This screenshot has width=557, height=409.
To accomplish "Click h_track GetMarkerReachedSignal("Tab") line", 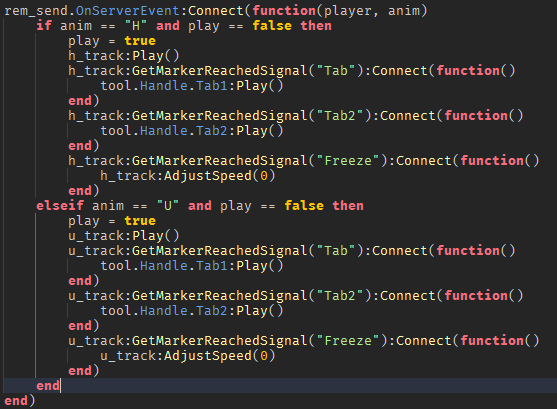I will click(x=292, y=71).
